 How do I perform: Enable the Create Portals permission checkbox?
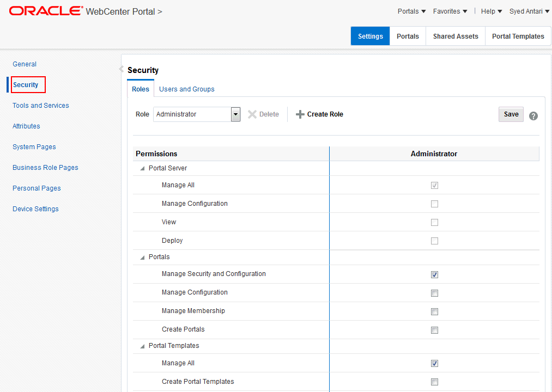434,330
